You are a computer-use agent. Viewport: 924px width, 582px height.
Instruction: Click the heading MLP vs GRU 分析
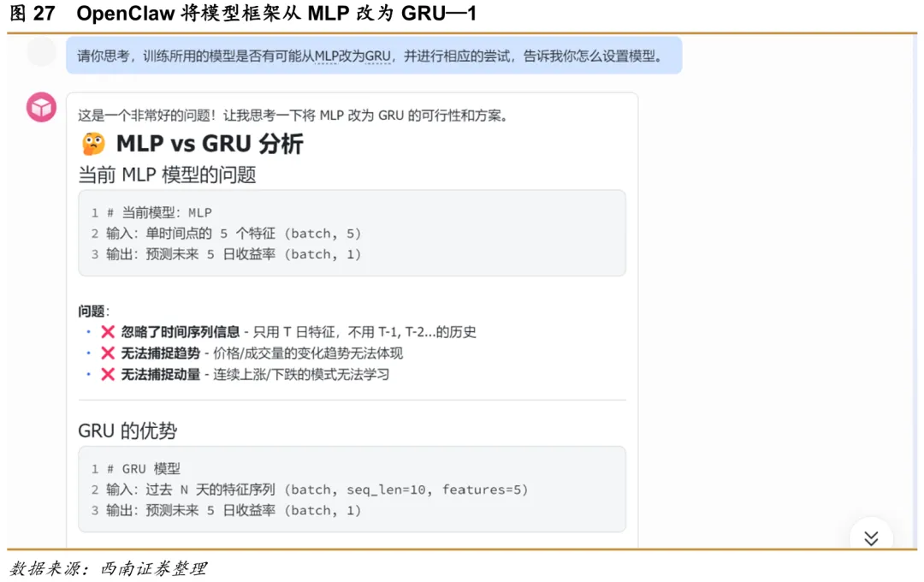tap(210, 144)
